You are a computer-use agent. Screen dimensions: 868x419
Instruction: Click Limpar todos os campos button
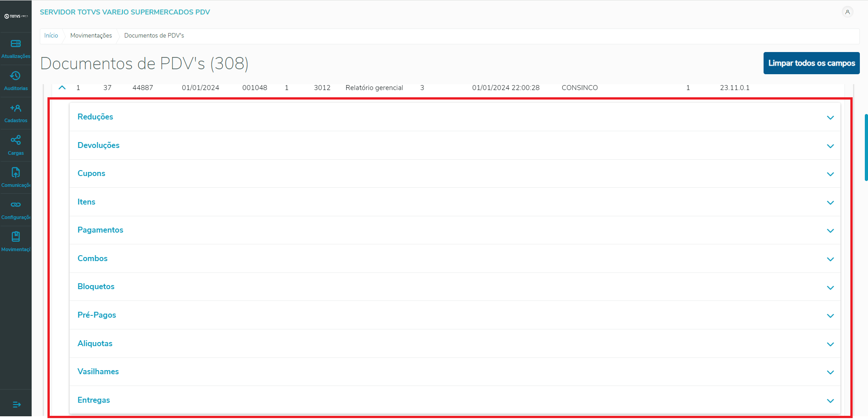tap(811, 63)
